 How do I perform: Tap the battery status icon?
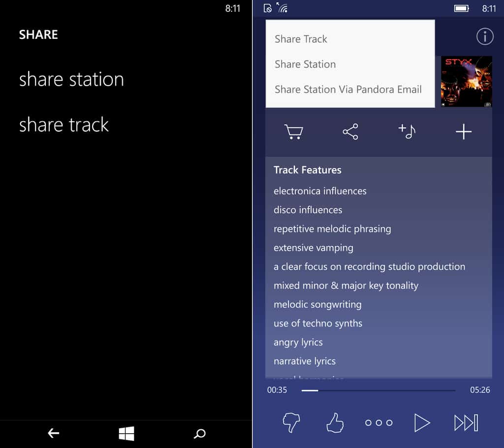(x=461, y=8)
